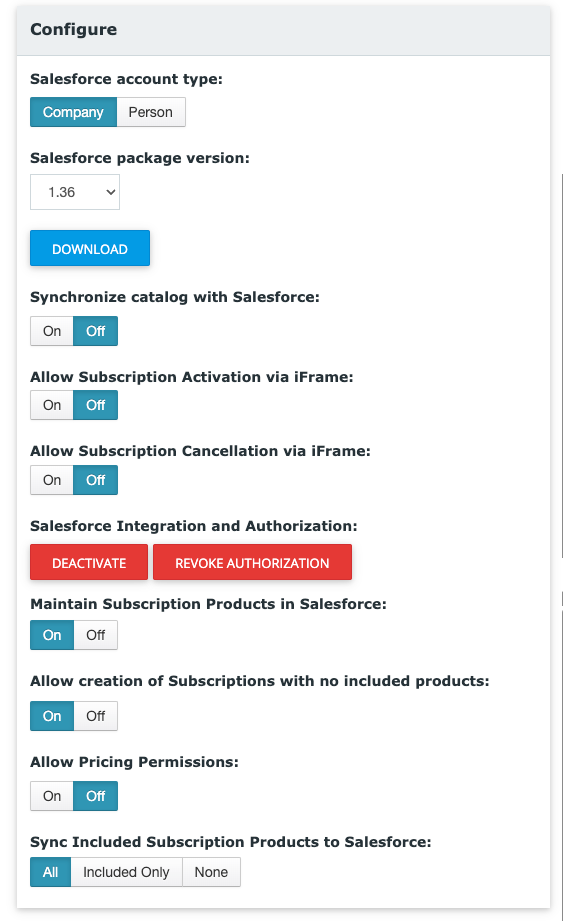This screenshot has width=563, height=921.
Task: Select None for Sync Included Subscription Products
Action: 211,873
